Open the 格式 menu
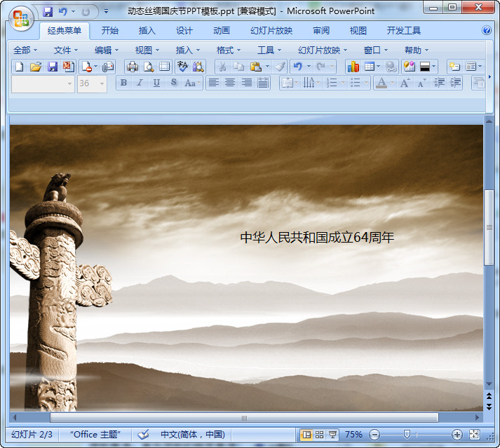 tap(227, 50)
